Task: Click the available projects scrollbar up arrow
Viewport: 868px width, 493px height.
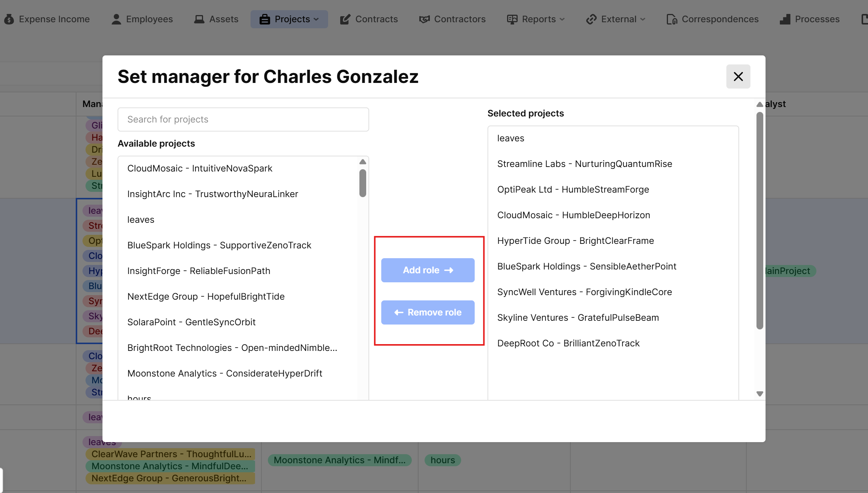Action: pos(363,162)
